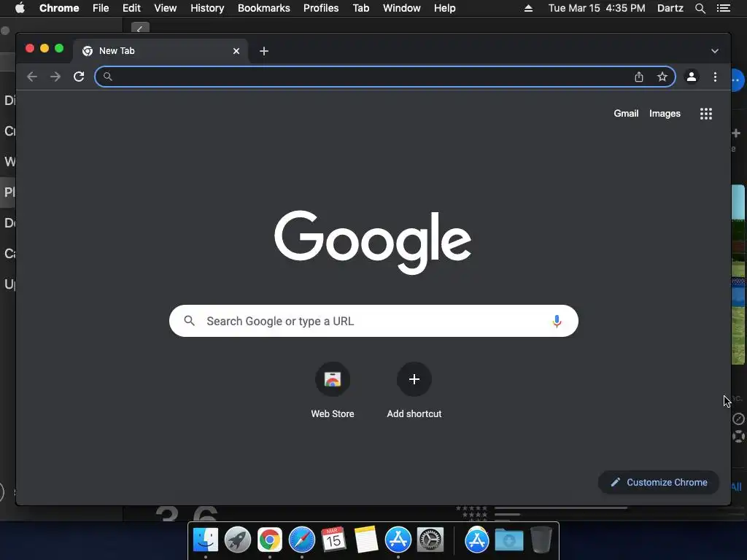Click Chrome icon in the Dock

[x=270, y=540]
